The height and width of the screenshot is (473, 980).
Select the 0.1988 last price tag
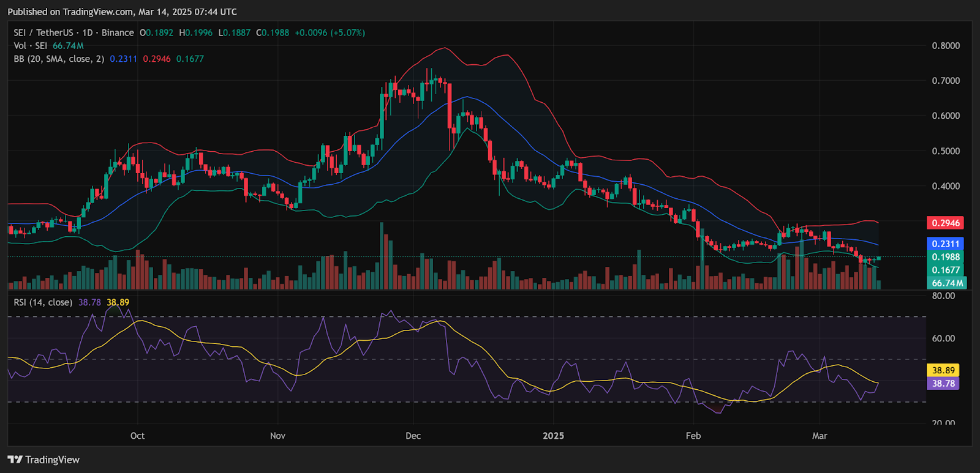[946, 257]
